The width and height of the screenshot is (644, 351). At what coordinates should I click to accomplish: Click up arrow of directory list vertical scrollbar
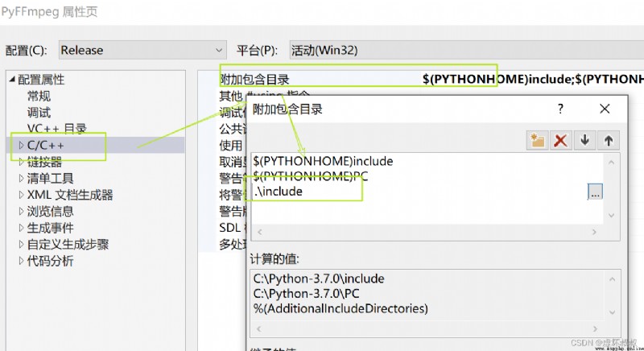(611, 162)
